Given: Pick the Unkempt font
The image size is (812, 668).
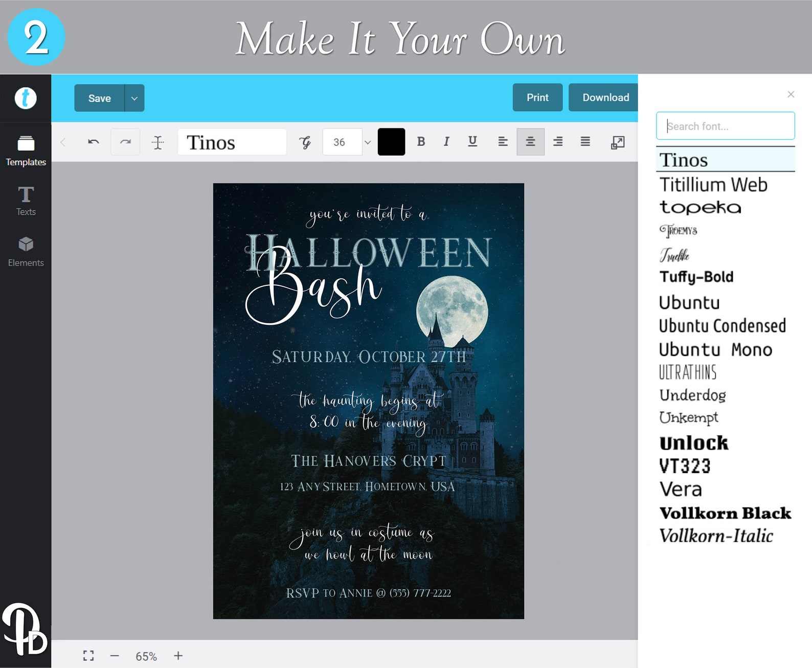Looking at the screenshot, I should pos(689,418).
